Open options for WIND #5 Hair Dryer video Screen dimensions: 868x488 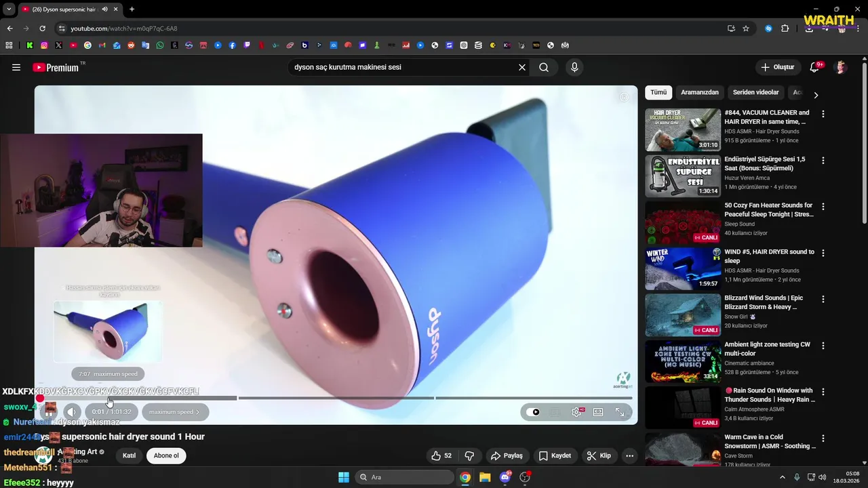point(823,252)
